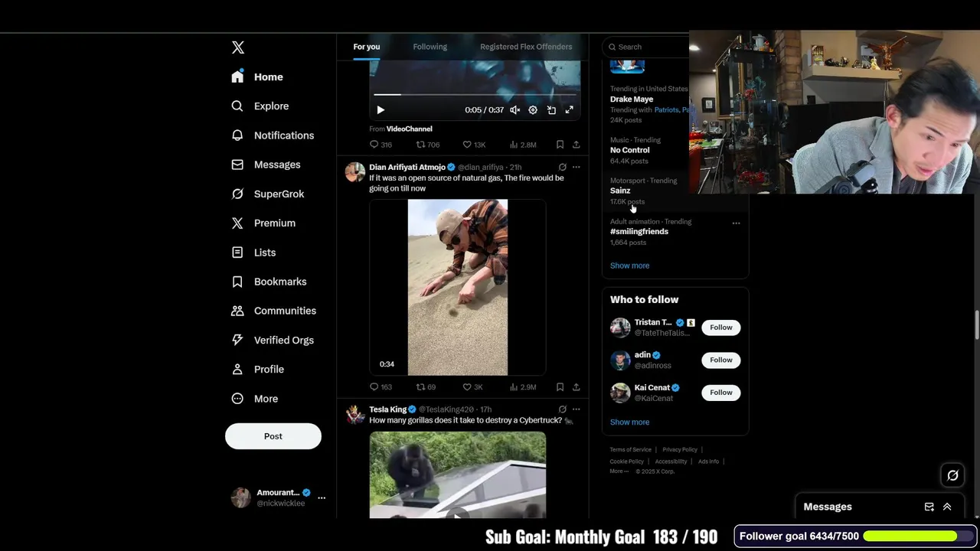Switch to Registered Flex Offenders tab
Image resolution: width=980 pixels, height=551 pixels.
526,47
